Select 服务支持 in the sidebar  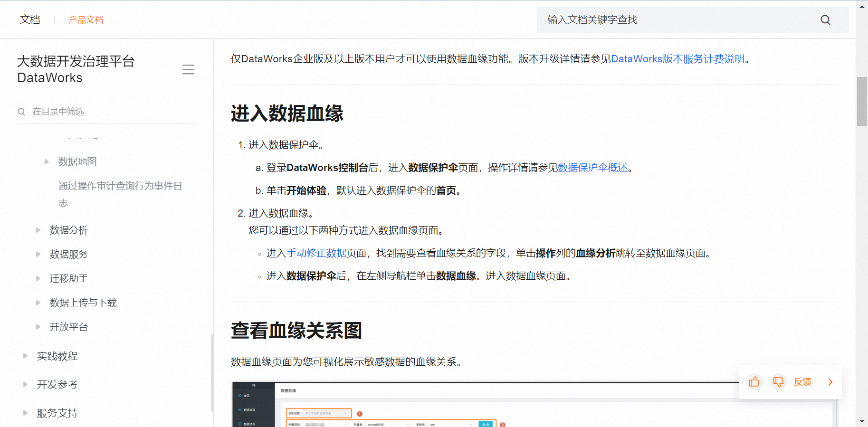click(x=57, y=413)
